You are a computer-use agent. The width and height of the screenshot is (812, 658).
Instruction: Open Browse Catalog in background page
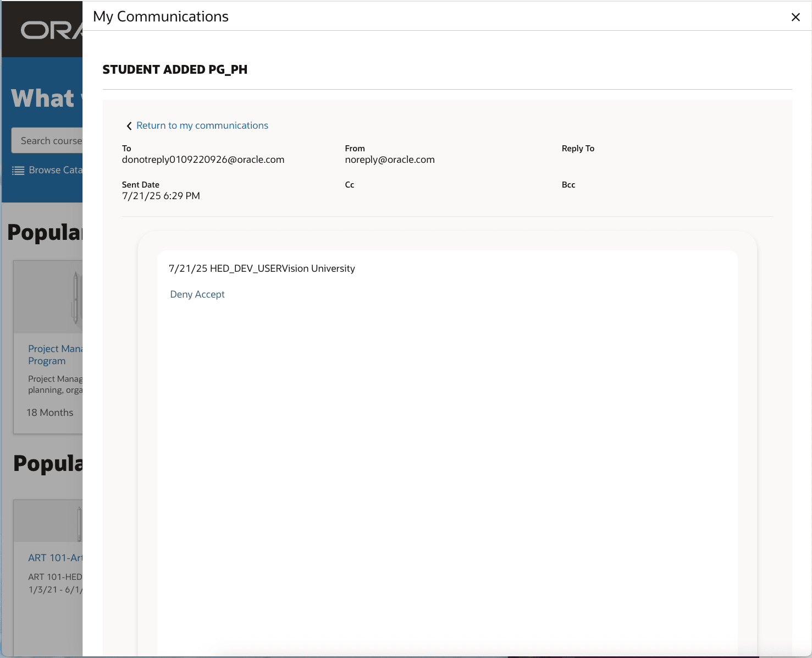point(55,170)
